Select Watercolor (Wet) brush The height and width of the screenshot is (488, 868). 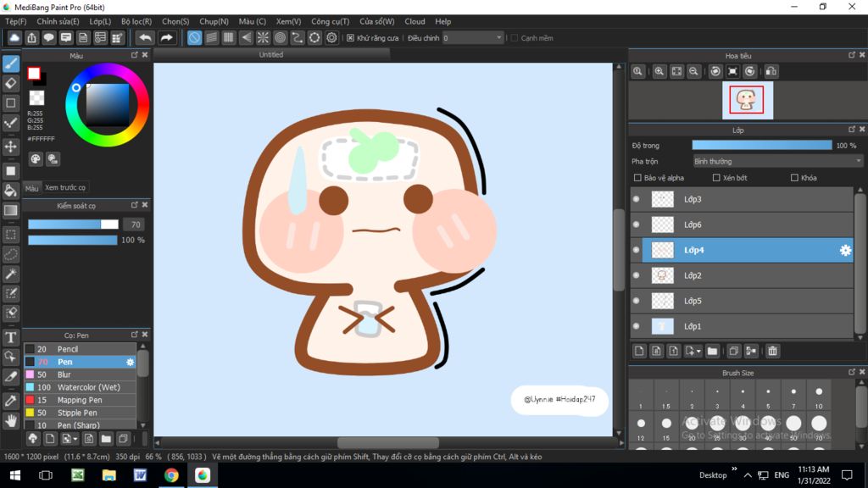click(80, 387)
